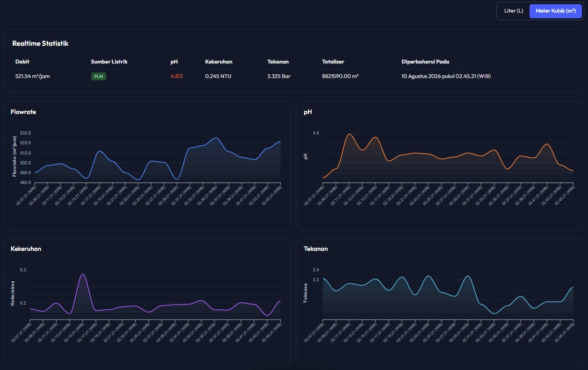The width and height of the screenshot is (588, 370).
Task: Click the Realtime Statistik heading
Action: (x=40, y=43)
